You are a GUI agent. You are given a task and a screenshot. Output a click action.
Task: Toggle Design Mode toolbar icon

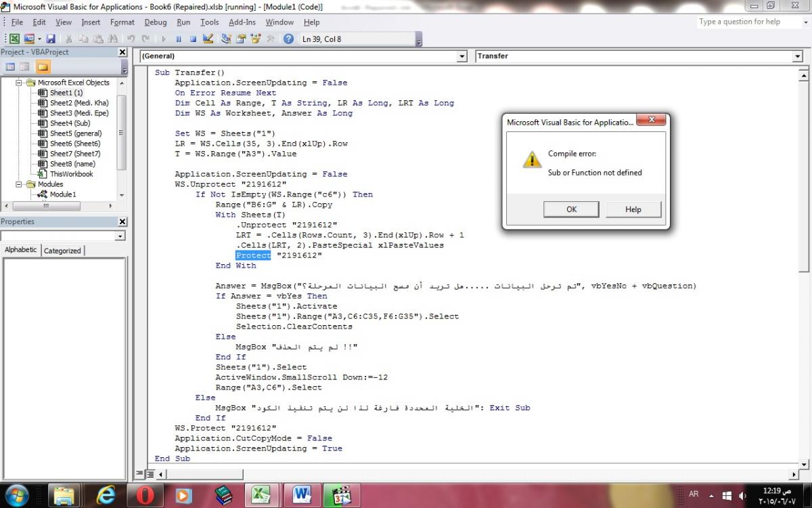coord(208,39)
